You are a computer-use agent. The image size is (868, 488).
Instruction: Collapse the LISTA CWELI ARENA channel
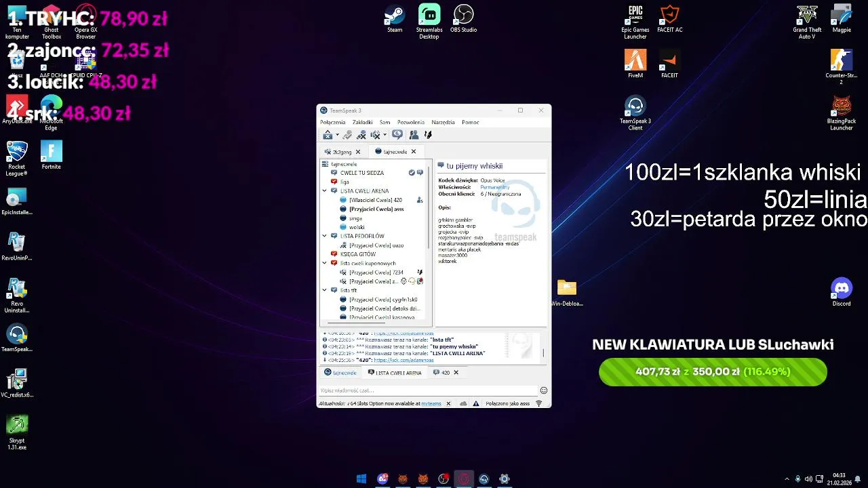point(324,191)
